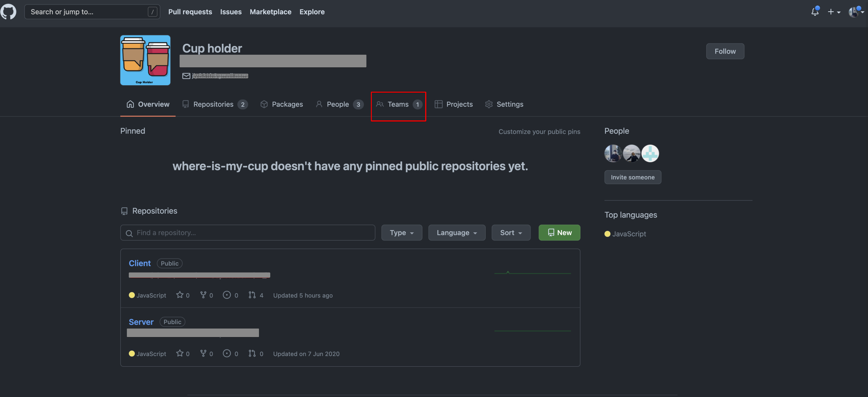Click the GitHub Octocat logo
This screenshot has width=868, height=397.
coord(8,12)
